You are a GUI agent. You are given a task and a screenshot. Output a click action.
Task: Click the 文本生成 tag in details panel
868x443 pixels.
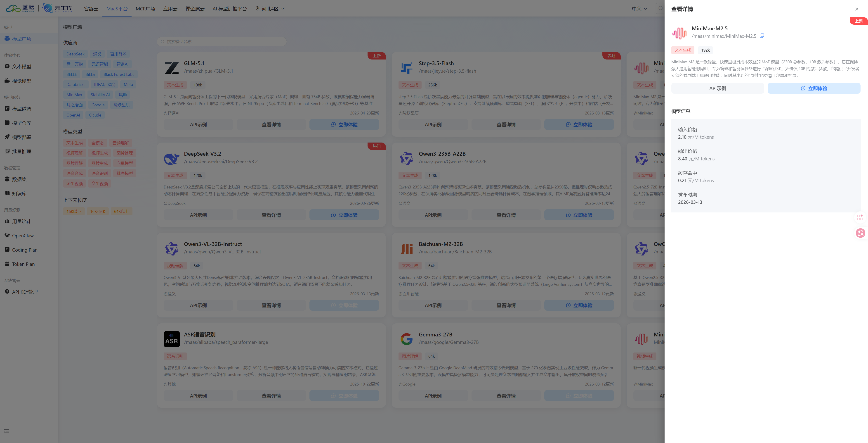pyautogui.click(x=683, y=50)
